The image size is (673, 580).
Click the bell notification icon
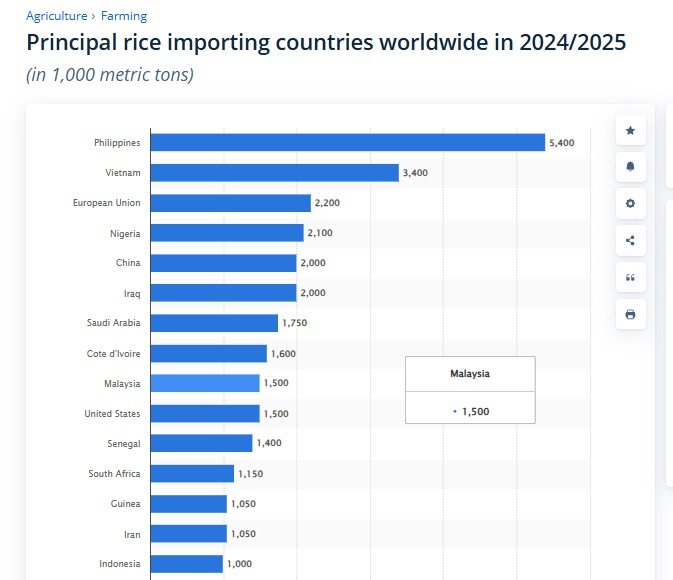click(630, 167)
